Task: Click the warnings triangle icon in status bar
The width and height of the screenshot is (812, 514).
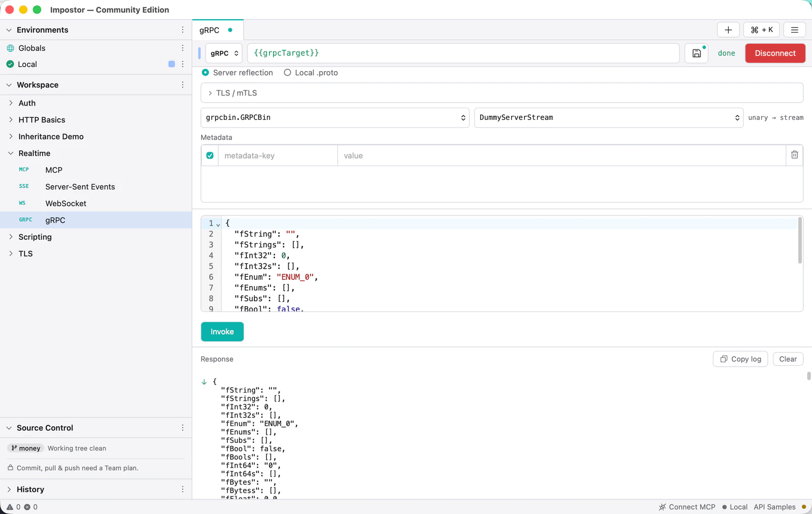Action: 10,507
